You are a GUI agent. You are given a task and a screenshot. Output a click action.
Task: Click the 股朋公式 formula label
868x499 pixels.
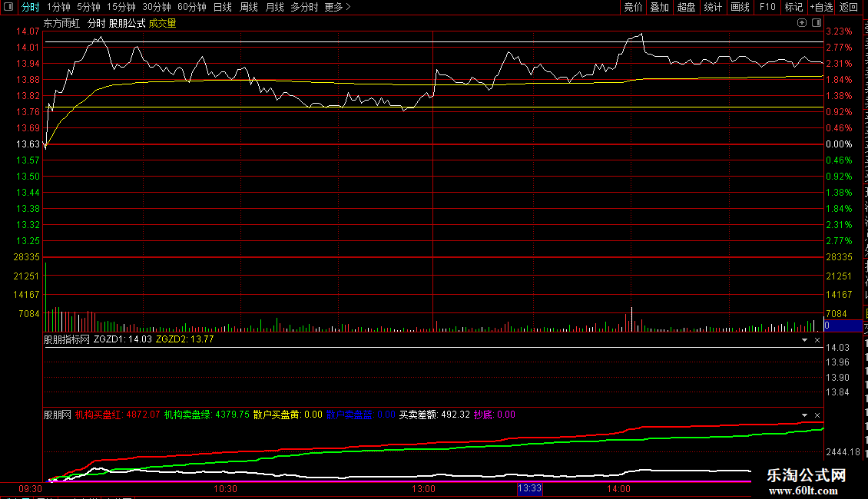click(x=127, y=23)
